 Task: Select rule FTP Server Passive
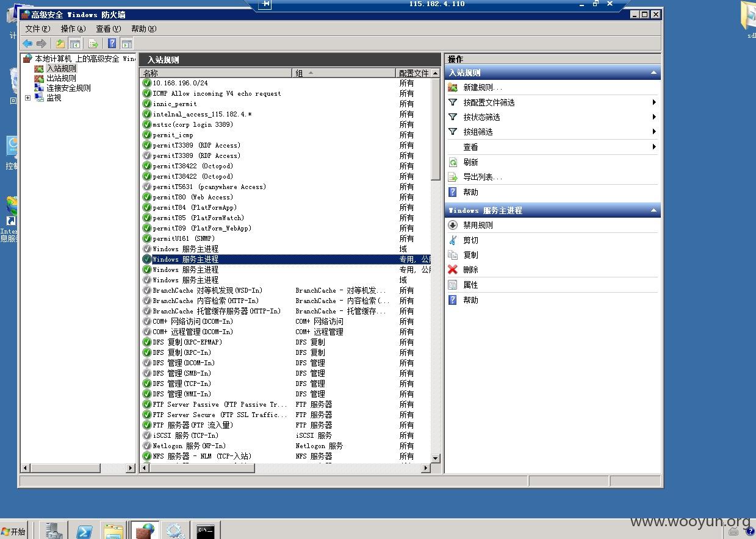coord(220,404)
